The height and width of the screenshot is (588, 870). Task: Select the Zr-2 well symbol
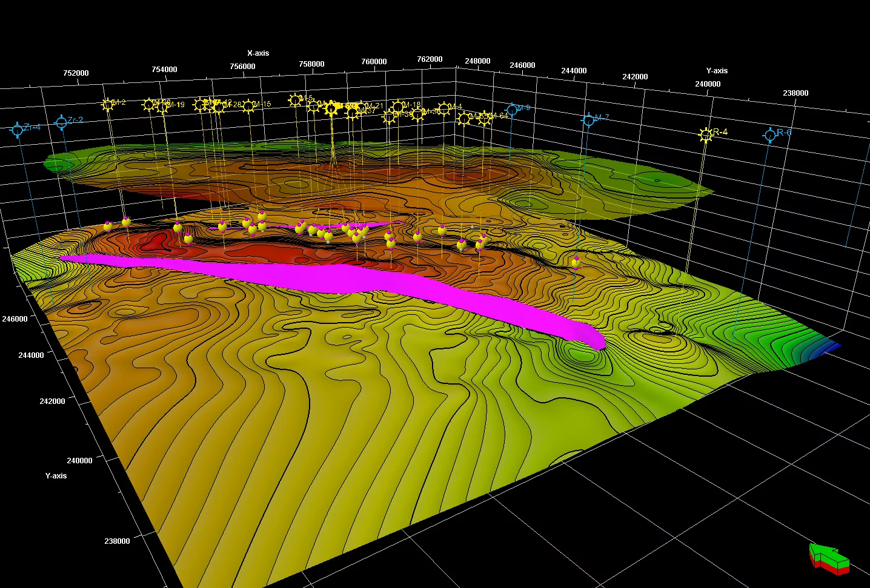(61, 122)
